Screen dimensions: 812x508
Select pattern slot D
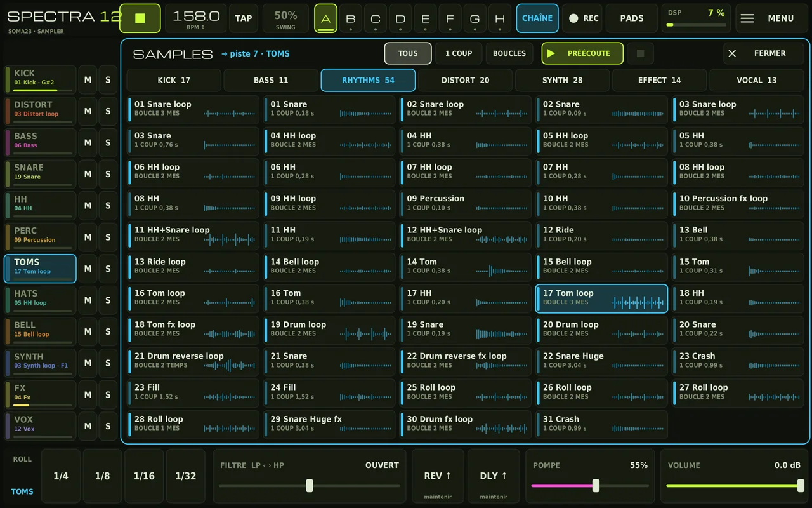tap(400, 18)
